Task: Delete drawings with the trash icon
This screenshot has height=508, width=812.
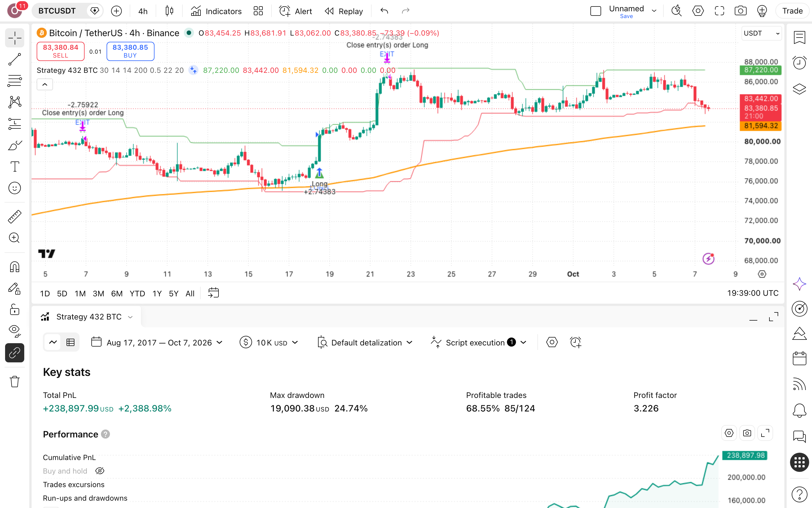Action: coord(14,382)
